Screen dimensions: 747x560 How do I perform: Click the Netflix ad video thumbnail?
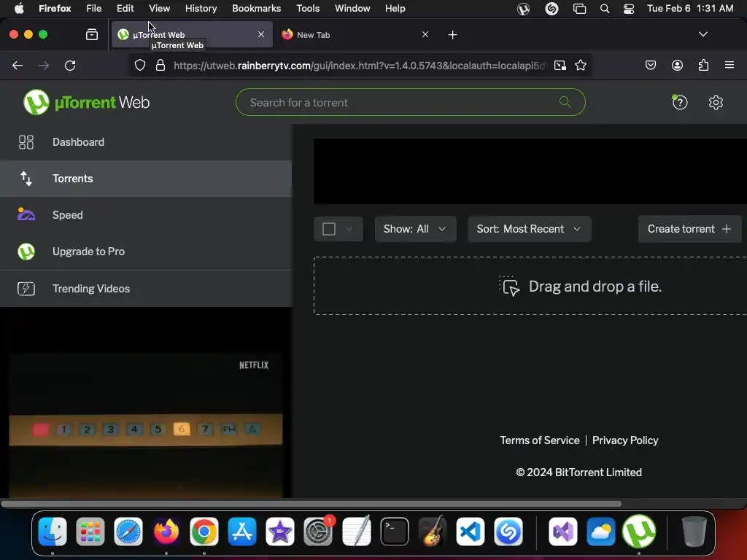(146, 425)
